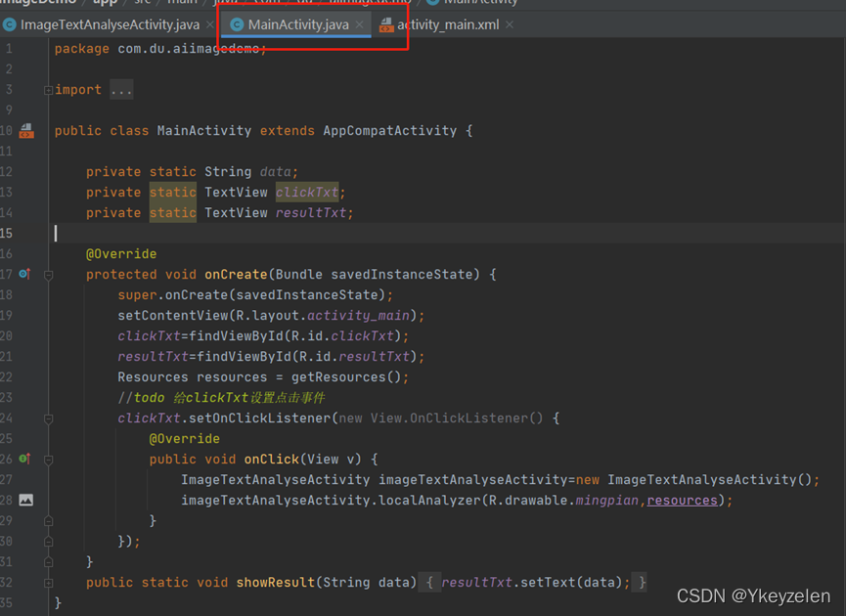The image size is (846, 616).
Task: Click the localAnalyzer method call
Action: pos(429,500)
